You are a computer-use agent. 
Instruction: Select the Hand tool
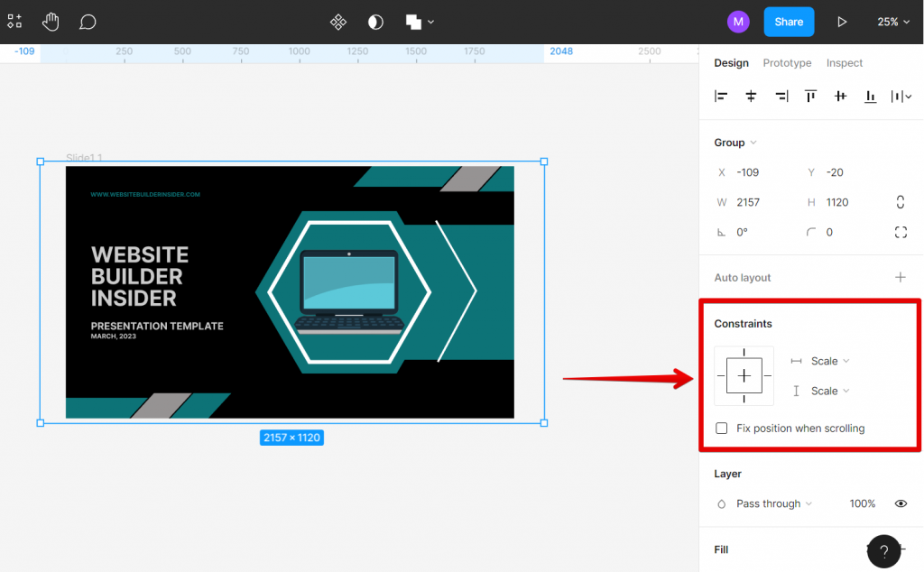[x=51, y=22]
